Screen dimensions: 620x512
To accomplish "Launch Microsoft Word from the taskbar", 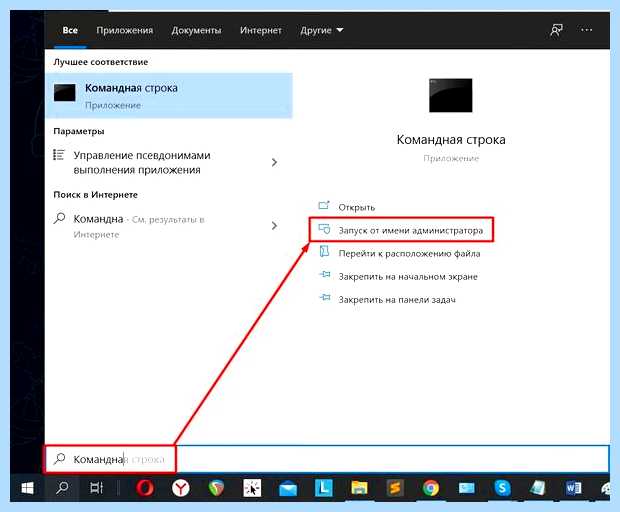I will [x=573, y=488].
